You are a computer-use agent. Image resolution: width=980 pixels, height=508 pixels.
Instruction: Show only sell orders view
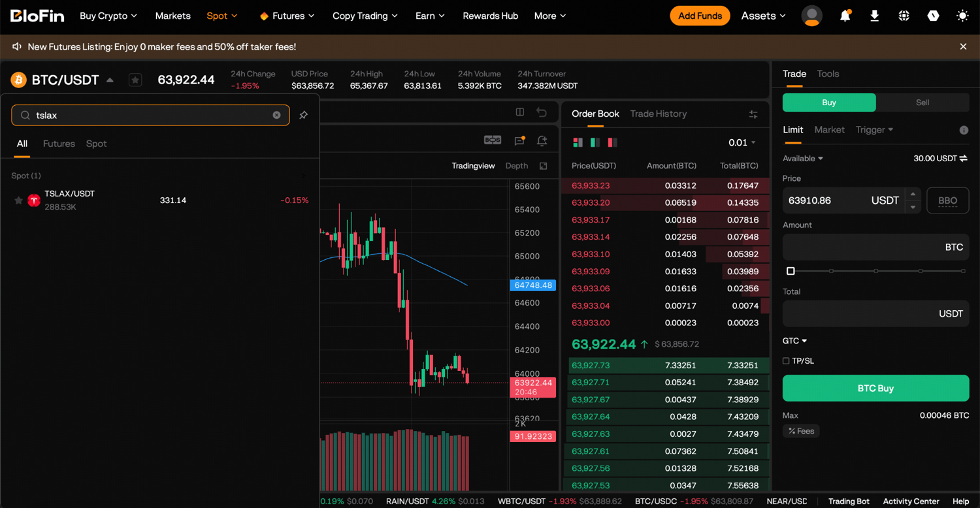pos(613,142)
